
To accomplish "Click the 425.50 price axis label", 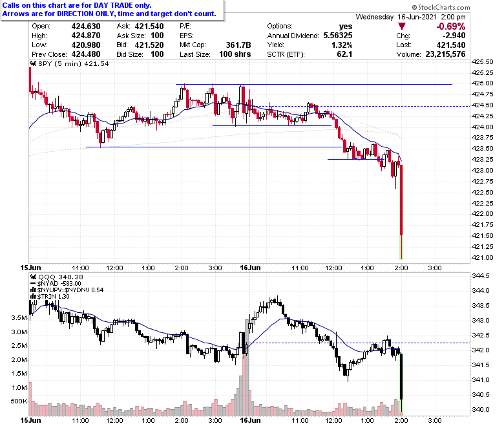I will click(483, 61).
